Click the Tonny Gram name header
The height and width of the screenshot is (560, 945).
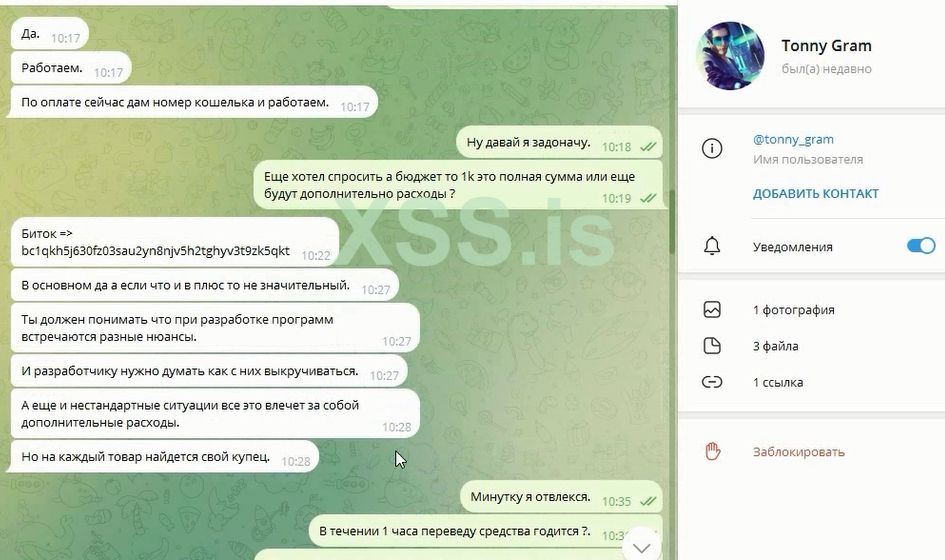coord(826,46)
